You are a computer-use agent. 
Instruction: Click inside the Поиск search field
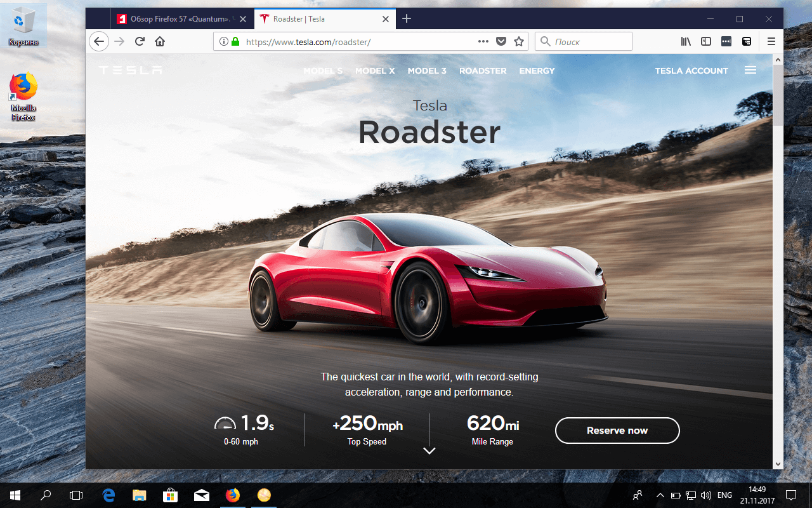(584, 41)
